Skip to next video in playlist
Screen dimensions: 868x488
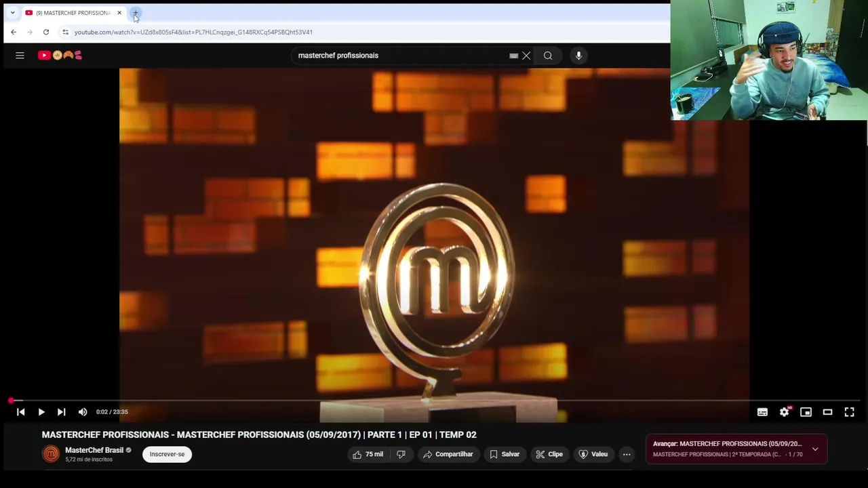(61, 412)
